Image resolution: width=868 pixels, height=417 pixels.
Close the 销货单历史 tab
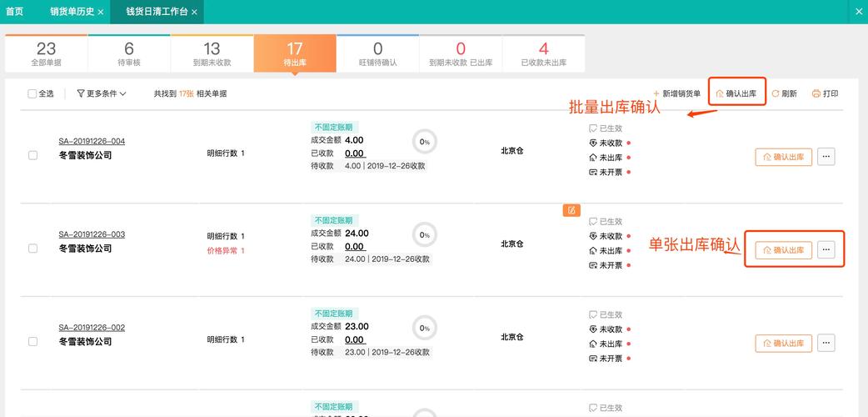tap(100, 12)
